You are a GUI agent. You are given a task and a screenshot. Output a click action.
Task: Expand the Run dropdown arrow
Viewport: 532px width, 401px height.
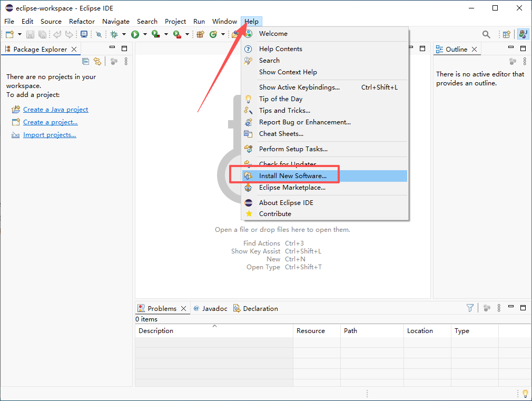145,34
